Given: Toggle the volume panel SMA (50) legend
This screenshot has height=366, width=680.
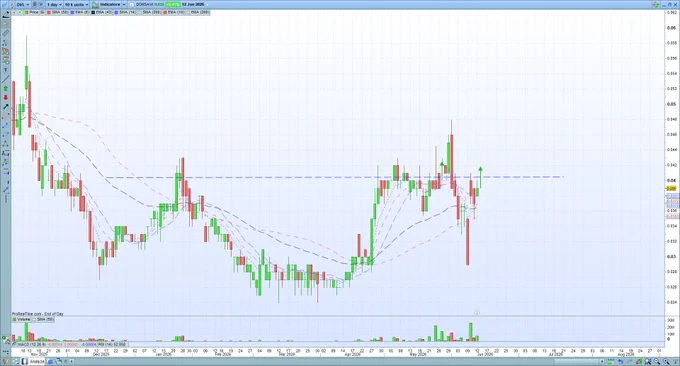Looking at the screenshot, I should point(43,320).
